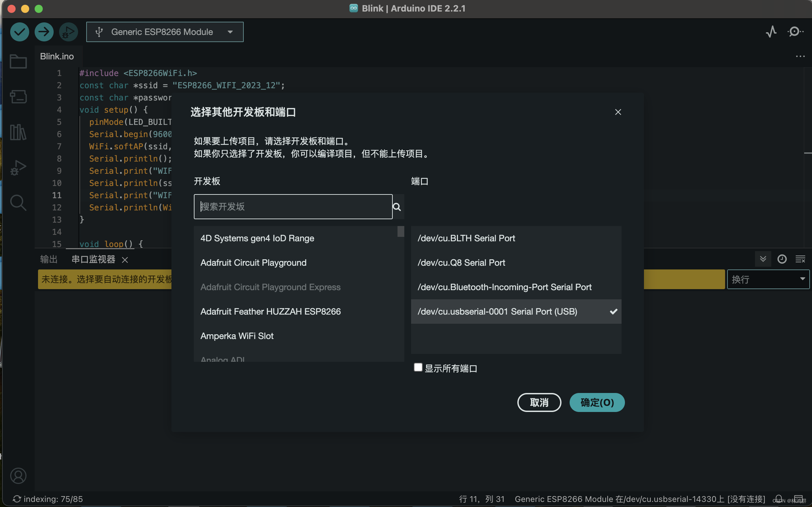Image resolution: width=812 pixels, height=507 pixels.
Task: Open the Debug sidebar panel icon
Action: tap(18, 167)
